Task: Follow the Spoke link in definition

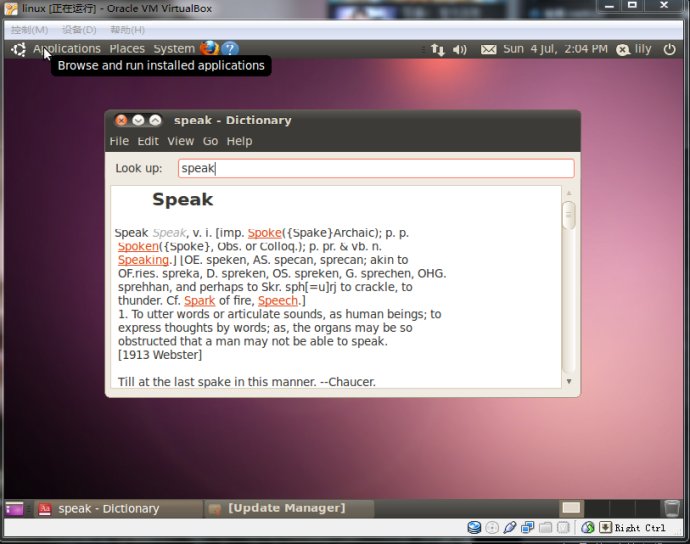Action: tap(264, 233)
